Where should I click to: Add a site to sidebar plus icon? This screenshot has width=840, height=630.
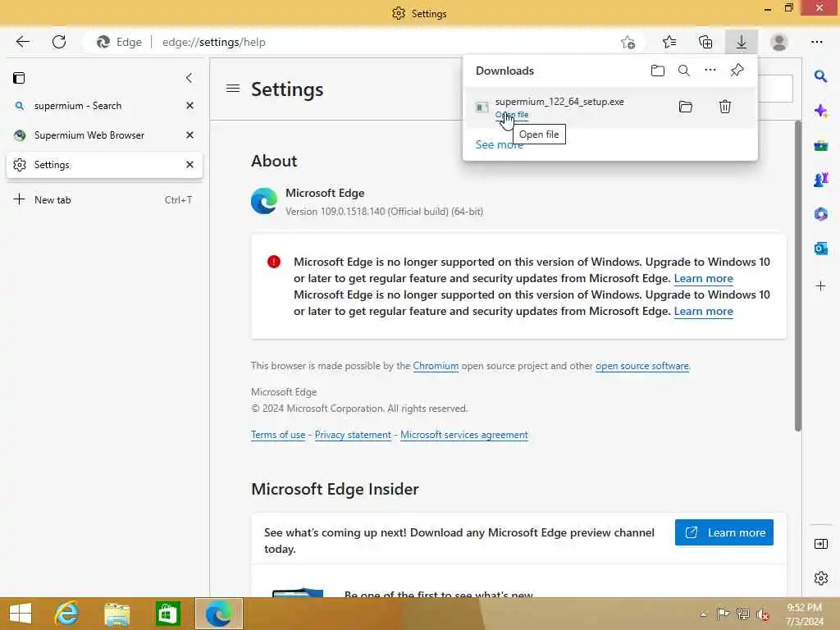point(820,286)
